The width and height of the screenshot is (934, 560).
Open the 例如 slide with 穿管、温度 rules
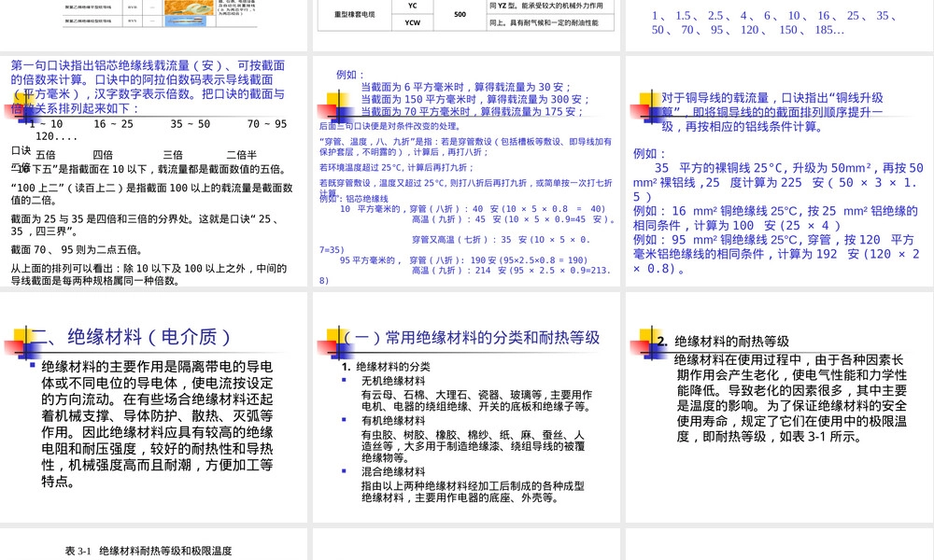point(466,172)
